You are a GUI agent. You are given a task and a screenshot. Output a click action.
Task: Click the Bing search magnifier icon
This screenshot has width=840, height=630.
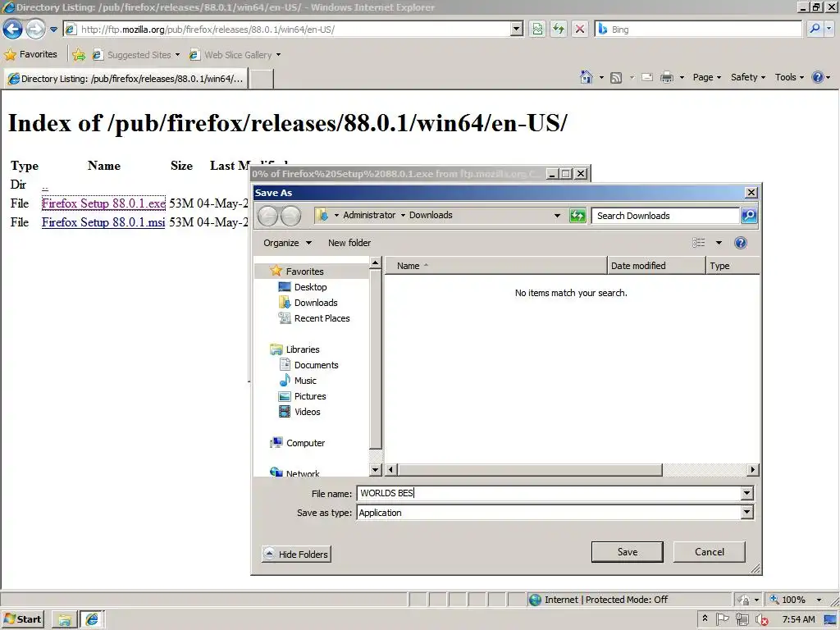pos(815,29)
